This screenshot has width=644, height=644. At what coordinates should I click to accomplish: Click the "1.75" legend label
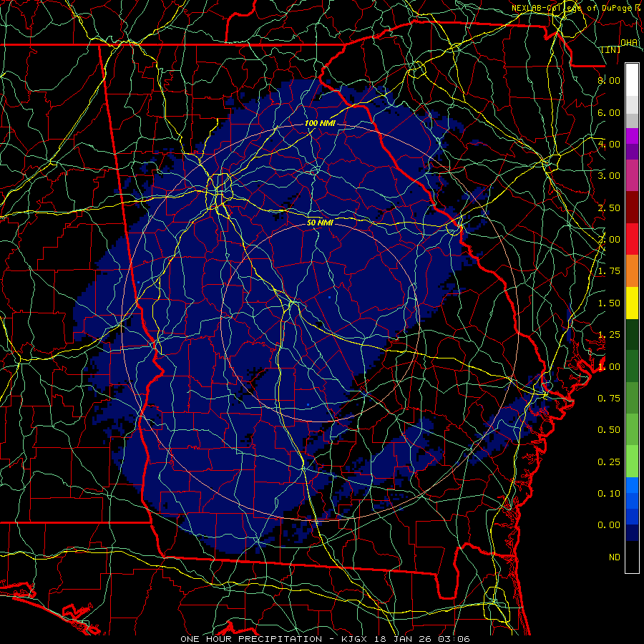[609, 271]
